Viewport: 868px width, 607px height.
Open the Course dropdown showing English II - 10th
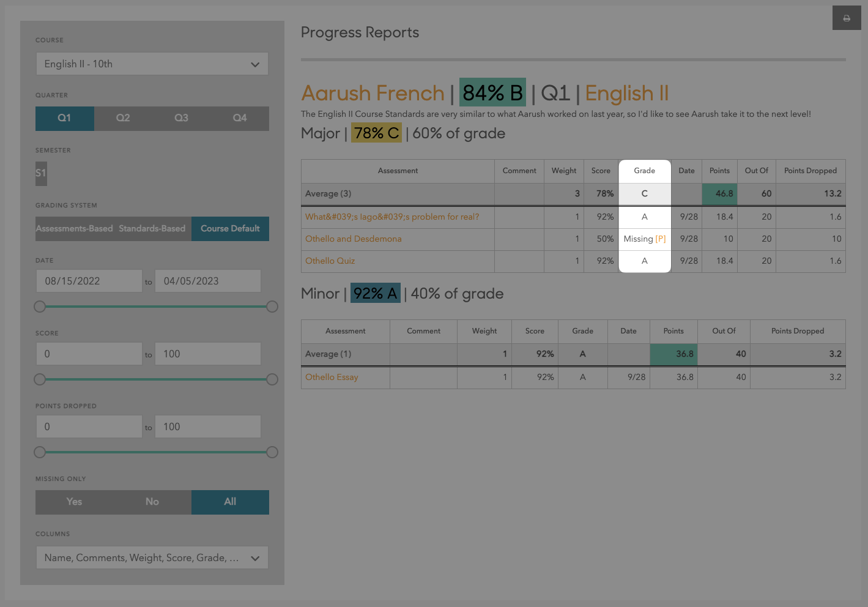tap(152, 64)
